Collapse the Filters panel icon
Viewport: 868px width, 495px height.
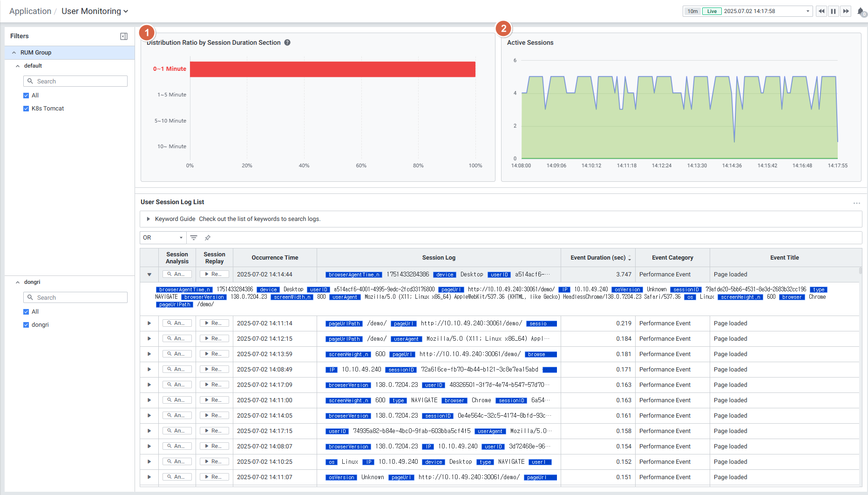point(124,36)
